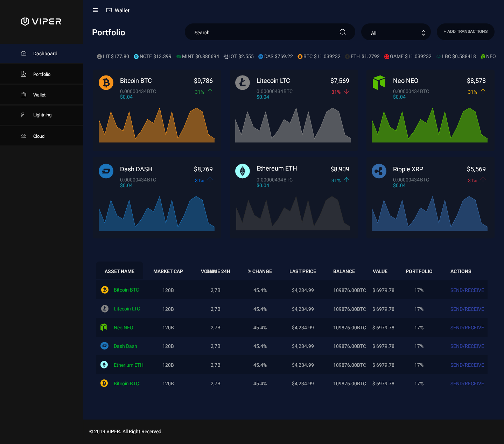Open the Litecoin LTC asset link in table
This screenshot has width=504, height=444.
point(127,309)
